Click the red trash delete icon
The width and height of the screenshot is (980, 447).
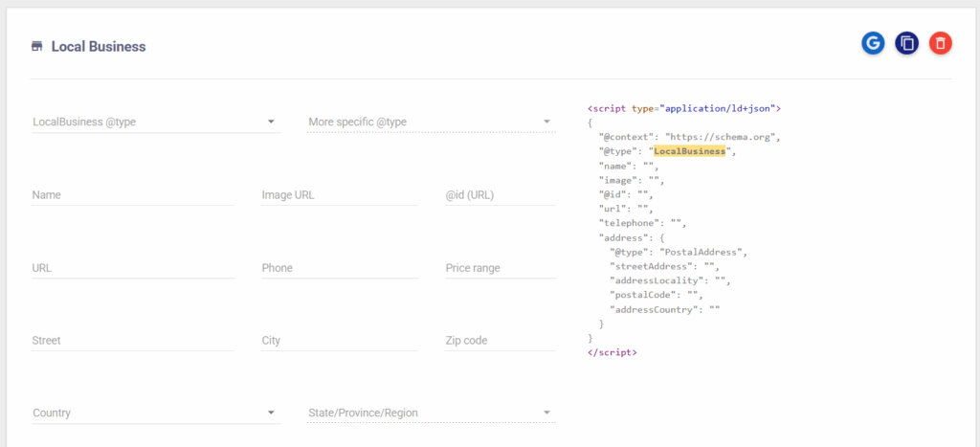[x=941, y=43]
